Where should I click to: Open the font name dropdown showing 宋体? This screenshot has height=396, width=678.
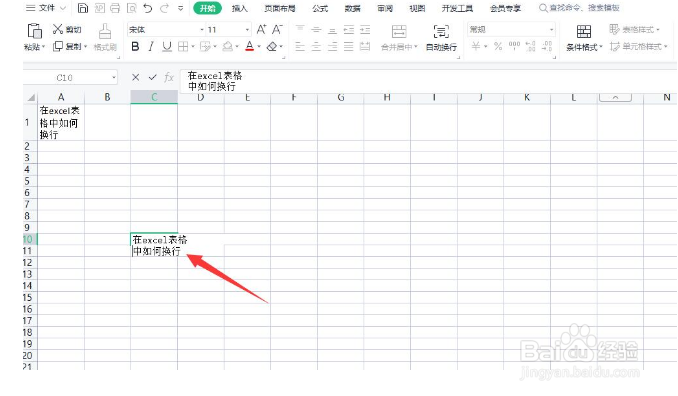pyautogui.click(x=201, y=30)
